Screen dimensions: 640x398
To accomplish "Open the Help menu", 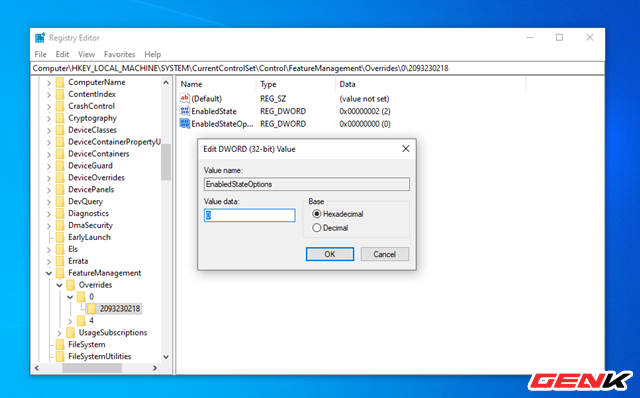I will click(153, 54).
